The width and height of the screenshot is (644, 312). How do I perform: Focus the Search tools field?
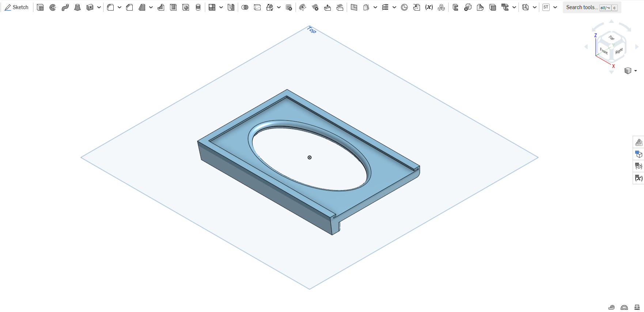pos(592,7)
